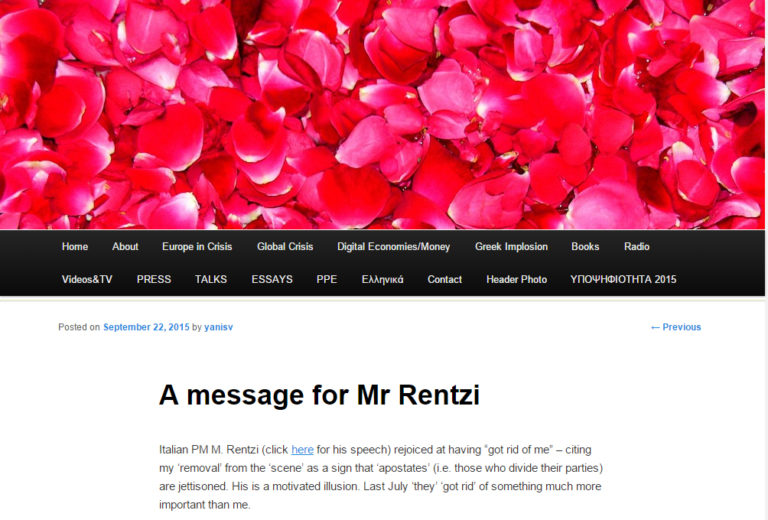Image resolution: width=768 pixels, height=520 pixels.
Task: Click Header Photo menu item
Action: coord(516,280)
